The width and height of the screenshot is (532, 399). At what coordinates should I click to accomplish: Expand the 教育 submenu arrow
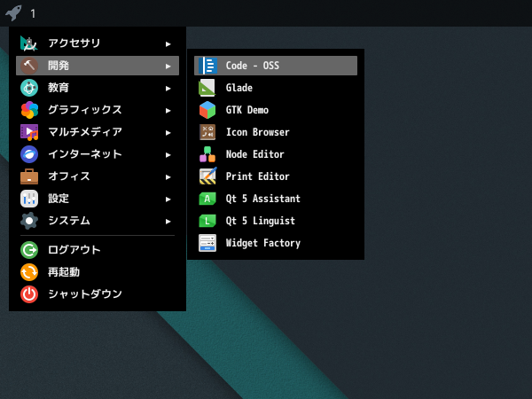(x=168, y=89)
